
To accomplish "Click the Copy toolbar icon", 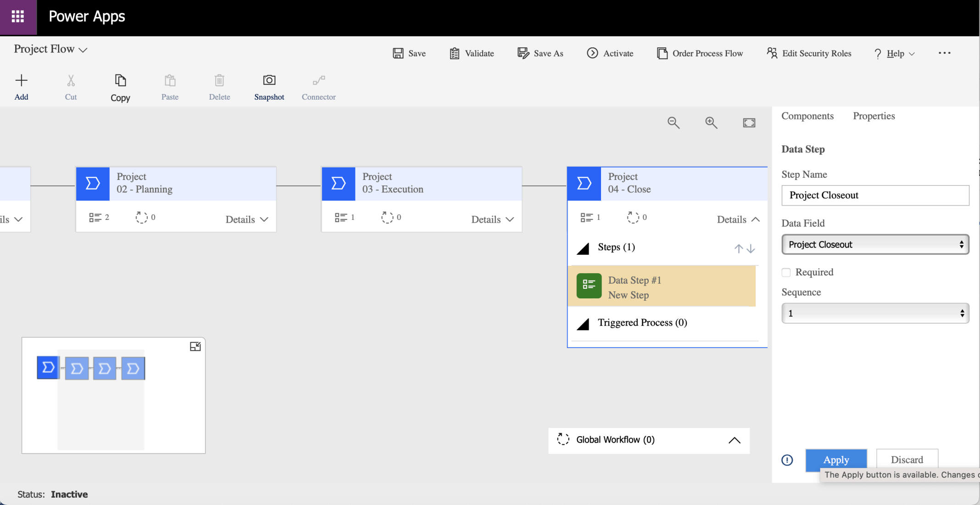I will (x=120, y=80).
